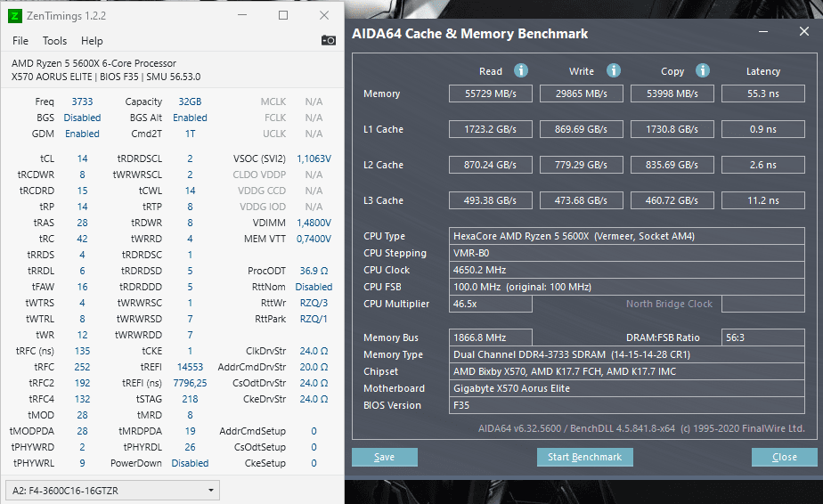Viewport: 823px width, 504px height.
Task: Click the tREFI value 14553
Action: point(190,367)
